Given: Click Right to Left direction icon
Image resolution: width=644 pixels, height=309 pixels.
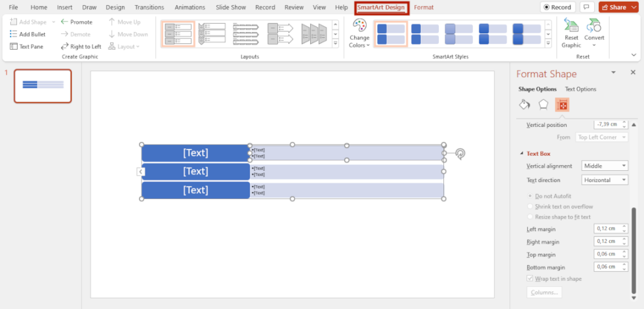Looking at the screenshot, I should click(x=65, y=46).
